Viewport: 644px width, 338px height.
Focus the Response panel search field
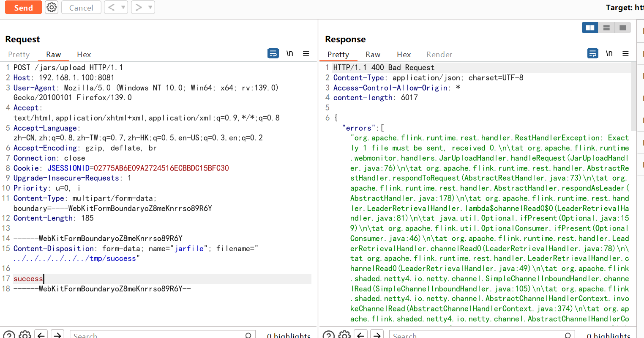pos(482,335)
